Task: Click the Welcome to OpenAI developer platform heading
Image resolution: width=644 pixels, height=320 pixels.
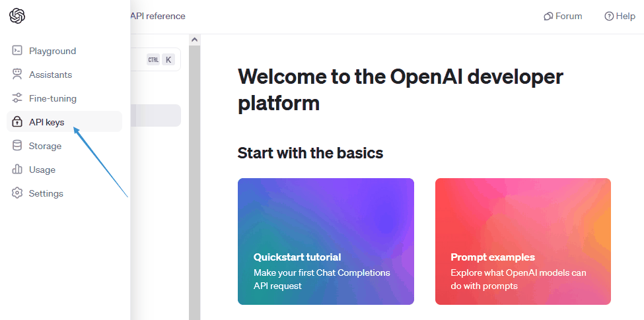Action: coord(400,90)
